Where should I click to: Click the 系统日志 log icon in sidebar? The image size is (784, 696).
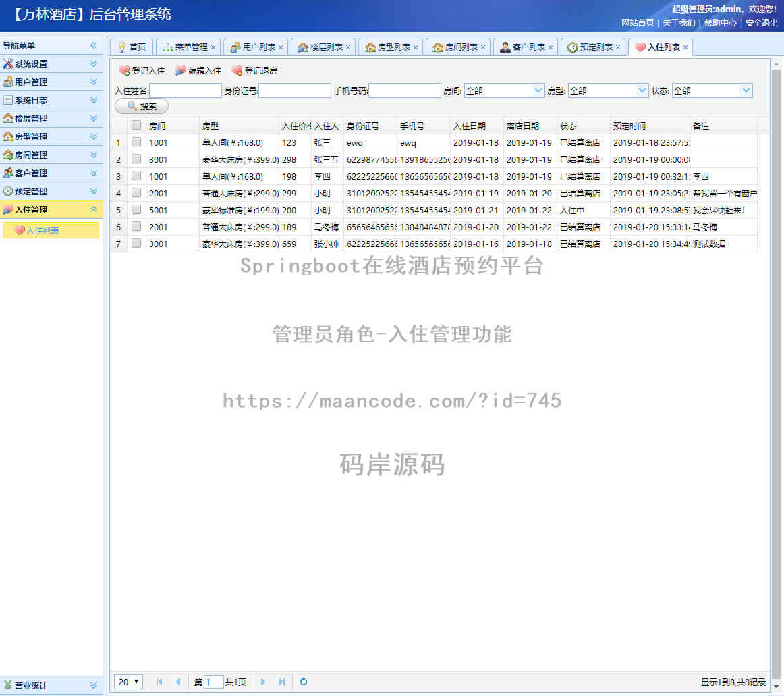(x=8, y=100)
